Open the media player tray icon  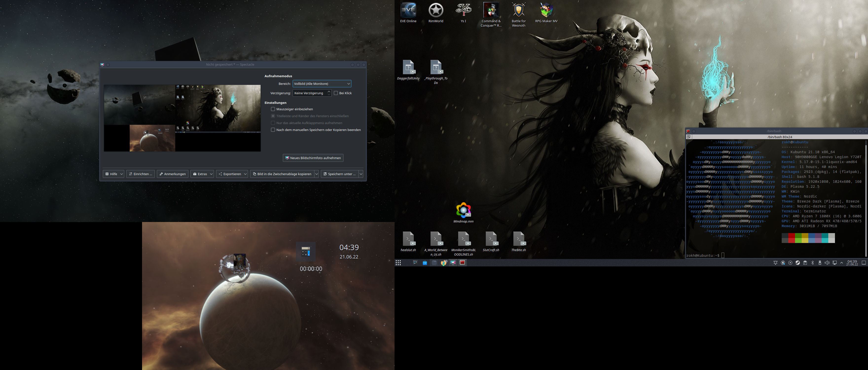790,263
